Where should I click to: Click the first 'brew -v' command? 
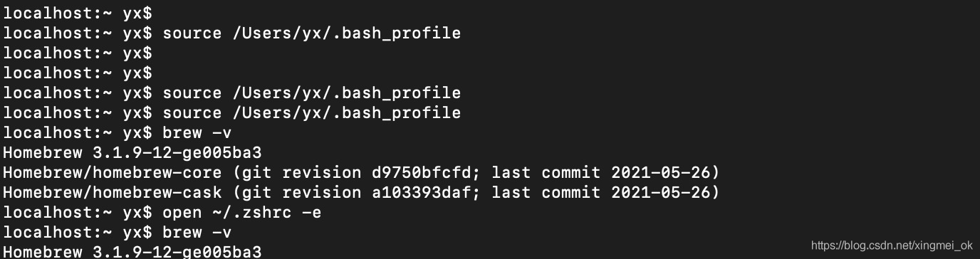click(x=197, y=132)
